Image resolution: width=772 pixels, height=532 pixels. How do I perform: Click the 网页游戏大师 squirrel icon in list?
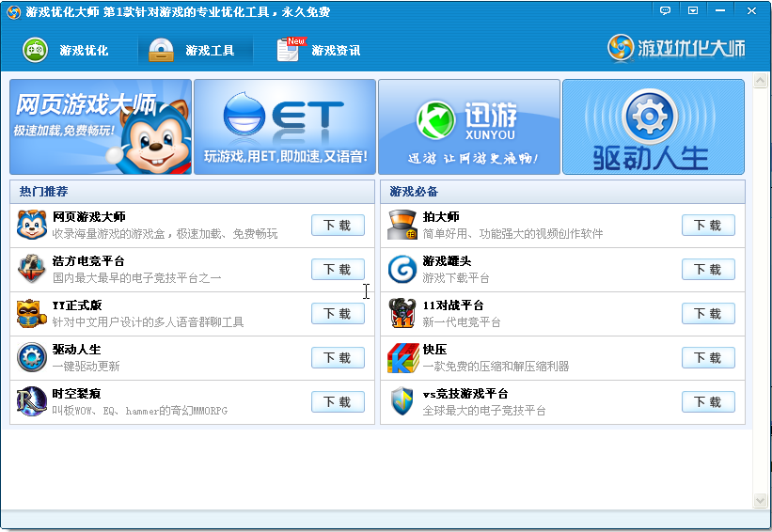coord(32,225)
